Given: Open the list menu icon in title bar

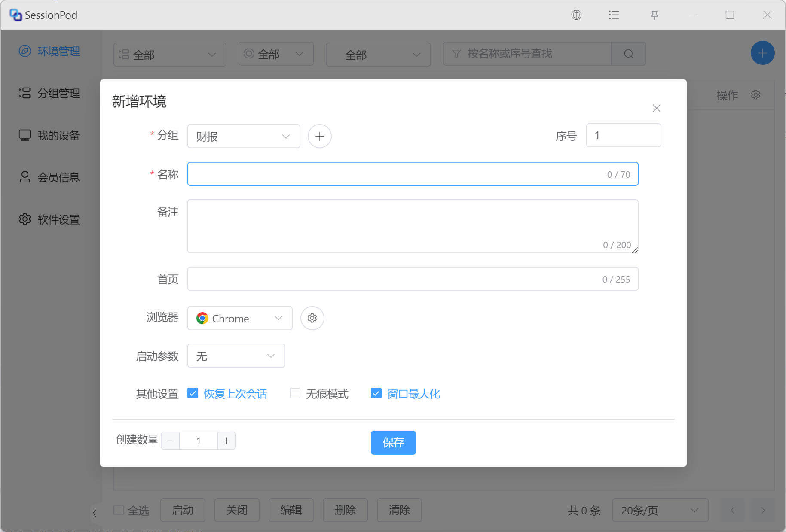Looking at the screenshot, I should tap(614, 15).
